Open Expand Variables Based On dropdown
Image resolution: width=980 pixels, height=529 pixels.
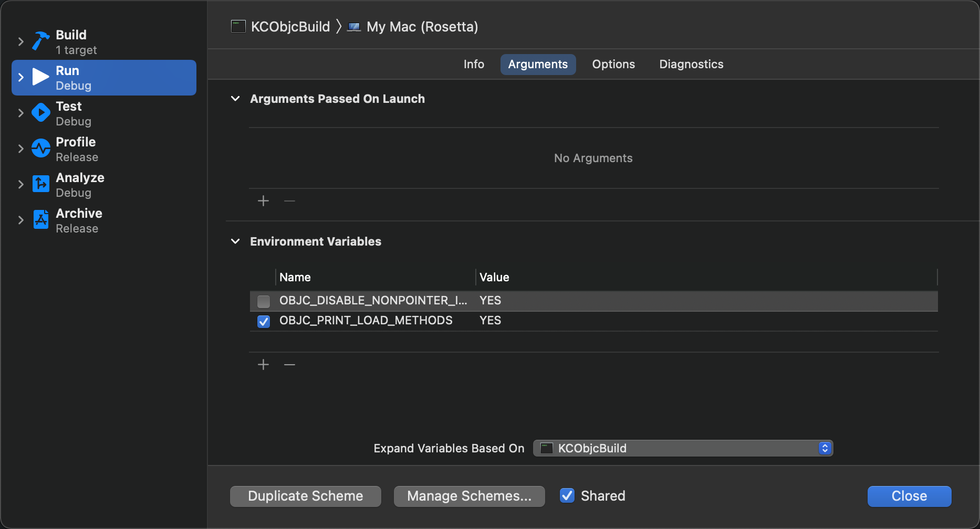coord(683,448)
